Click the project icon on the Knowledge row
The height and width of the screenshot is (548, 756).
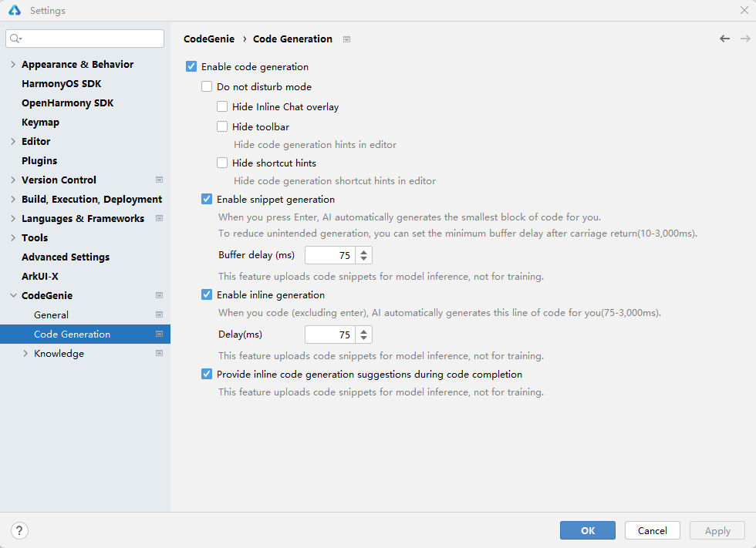point(159,354)
